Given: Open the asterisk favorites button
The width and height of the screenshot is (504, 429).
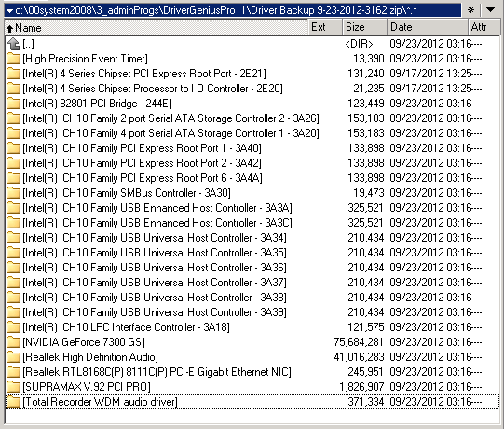Looking at the screenshot, I should tap(470, 10).
